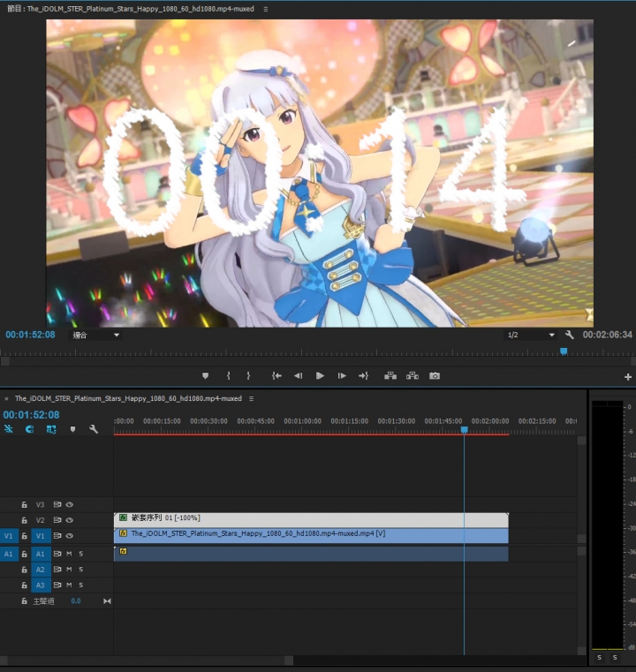
Task: Open timeline display settings wrench
Action: click(x=94, y=429)
